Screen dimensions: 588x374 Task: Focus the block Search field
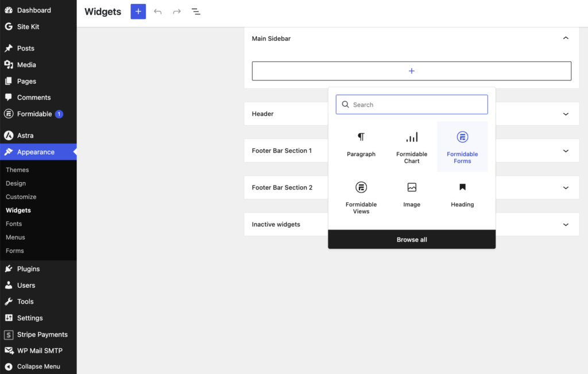click(x=412, y=105)
